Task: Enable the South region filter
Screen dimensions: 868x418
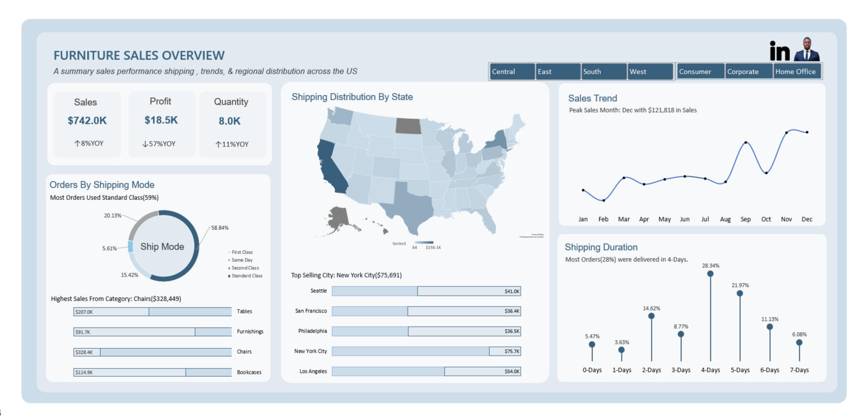Action: coord(603,72)
